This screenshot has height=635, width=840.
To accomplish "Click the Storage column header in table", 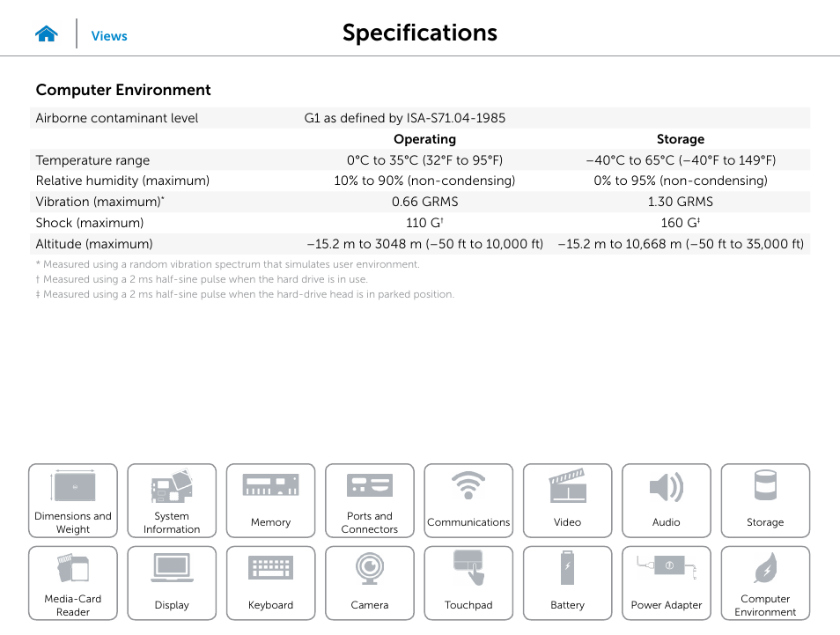I will tap(681, 139).
